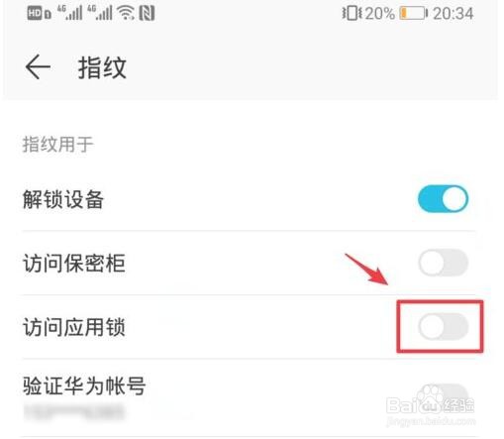Tap the battery icon

(414, 14)
